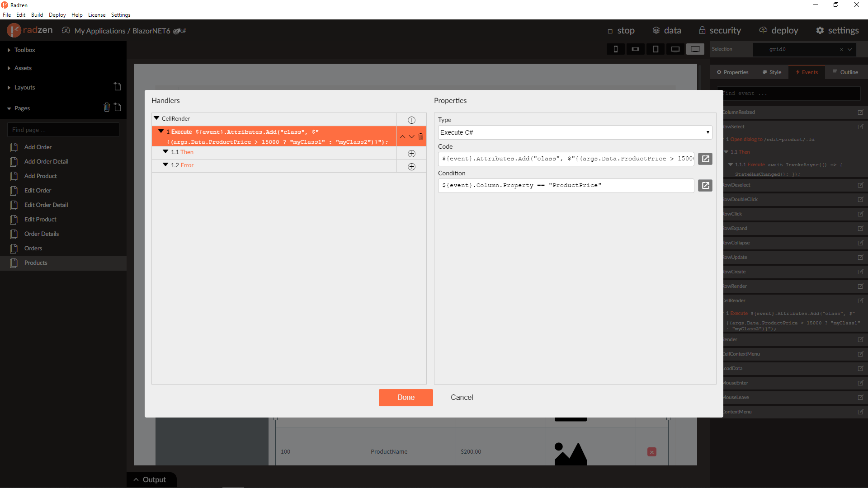Move the Execute handler down
Screen dimensions: 868x488
point(411,136)
